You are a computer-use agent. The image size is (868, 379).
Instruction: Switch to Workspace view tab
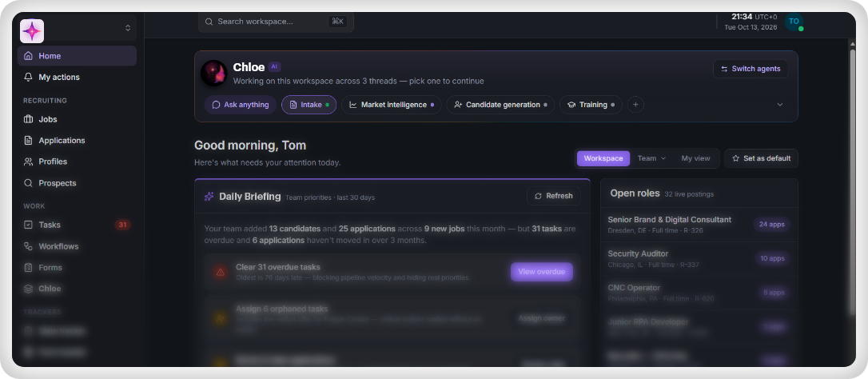(x=603, y=158)
